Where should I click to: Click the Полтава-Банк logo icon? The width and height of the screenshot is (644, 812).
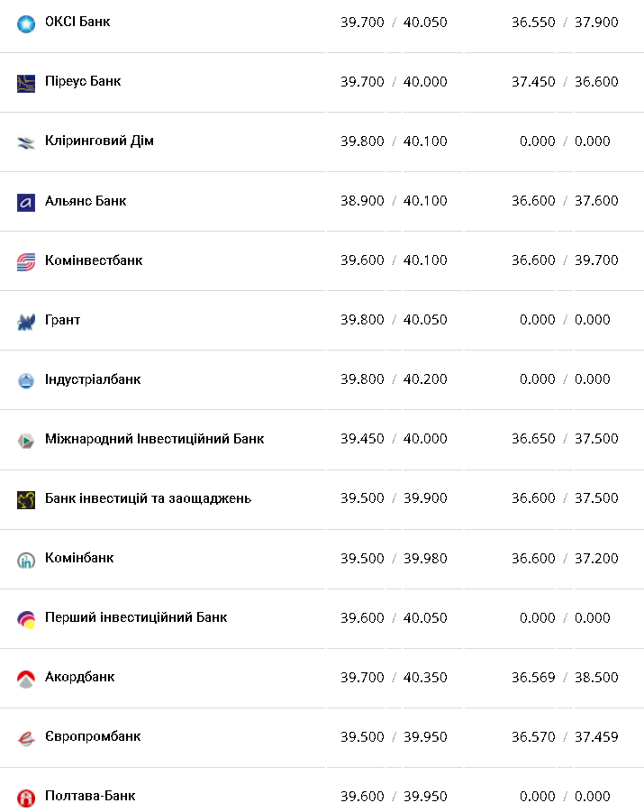point(25,797)
